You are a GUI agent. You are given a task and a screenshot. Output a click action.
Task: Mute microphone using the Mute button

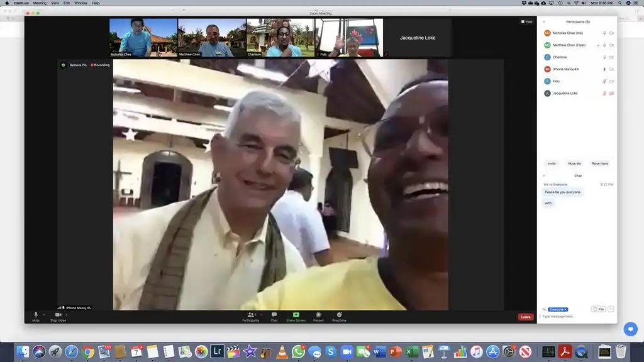click(36, 317)
